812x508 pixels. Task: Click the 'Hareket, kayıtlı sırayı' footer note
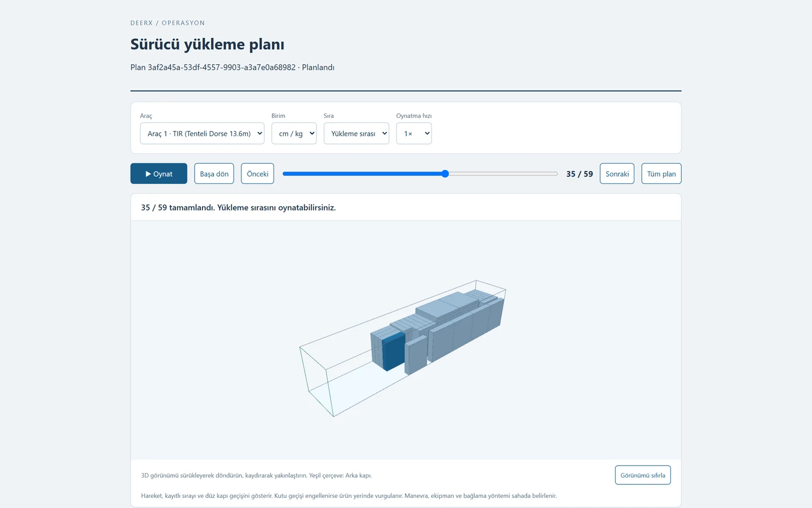[348, 496]
